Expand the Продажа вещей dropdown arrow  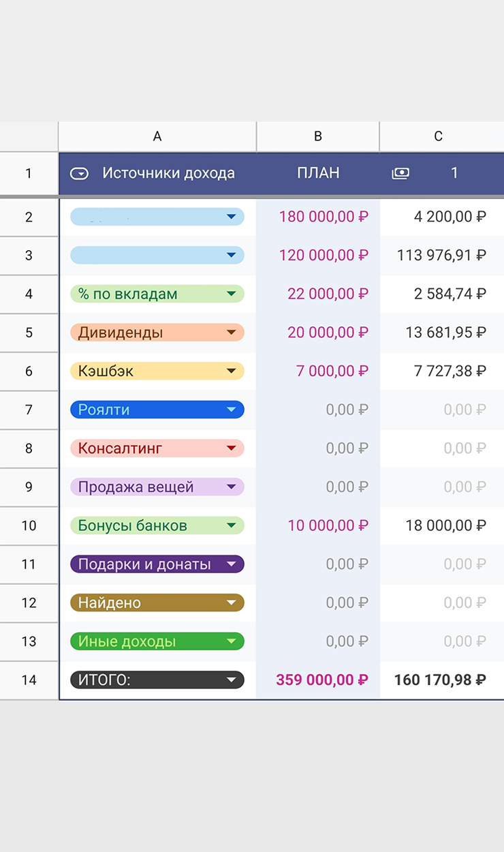coord(232,487)
